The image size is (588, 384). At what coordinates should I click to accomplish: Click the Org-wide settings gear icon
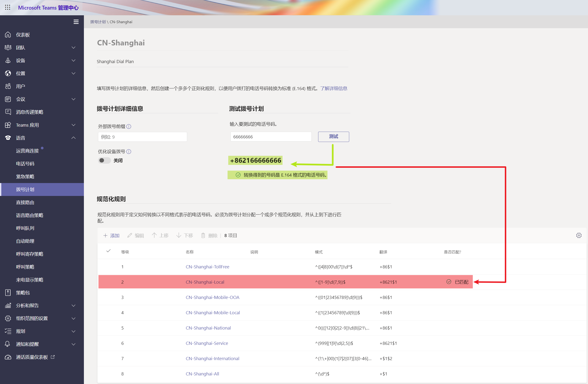tap(8, 318)
